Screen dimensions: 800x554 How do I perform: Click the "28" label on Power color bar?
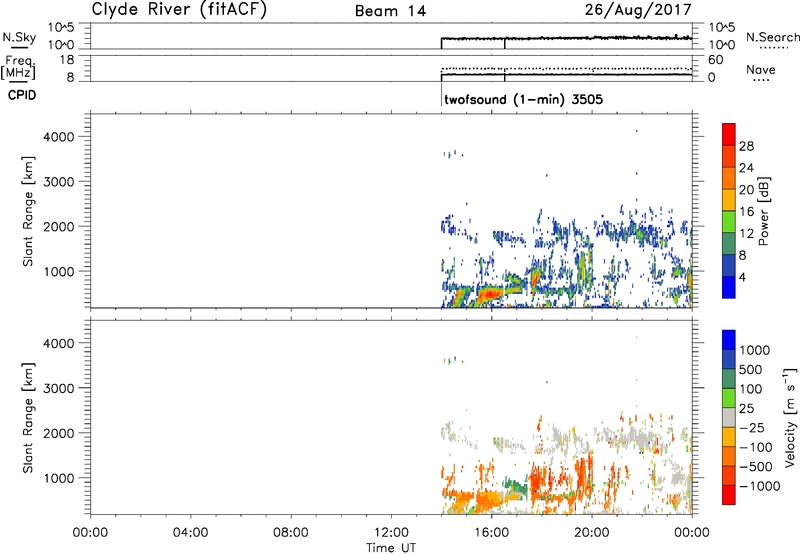(x=746, y=146)
